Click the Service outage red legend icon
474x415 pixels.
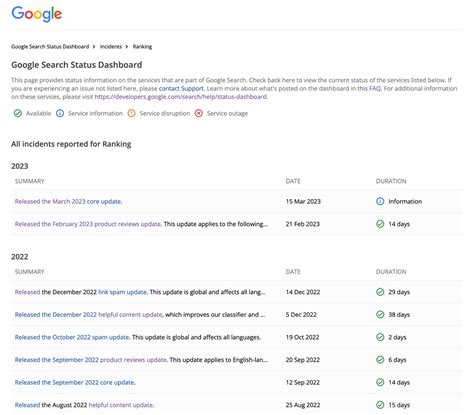199,113
